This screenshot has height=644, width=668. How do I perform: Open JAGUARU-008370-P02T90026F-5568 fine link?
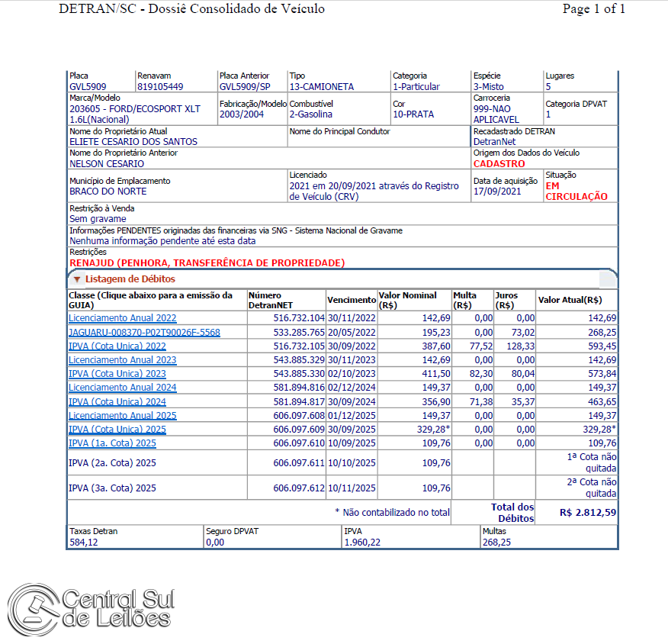click(x=144, y=333)
